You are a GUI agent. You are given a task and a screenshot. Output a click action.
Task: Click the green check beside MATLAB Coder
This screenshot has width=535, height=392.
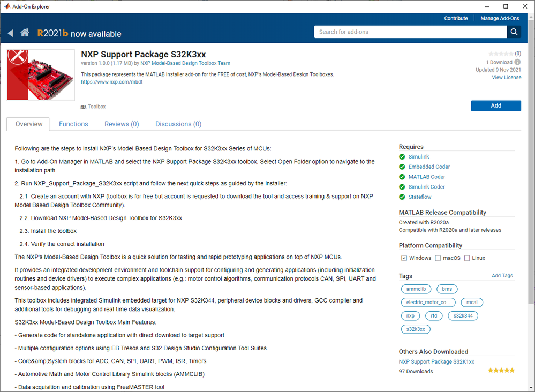pyautogui.click(x=402, y=177)
